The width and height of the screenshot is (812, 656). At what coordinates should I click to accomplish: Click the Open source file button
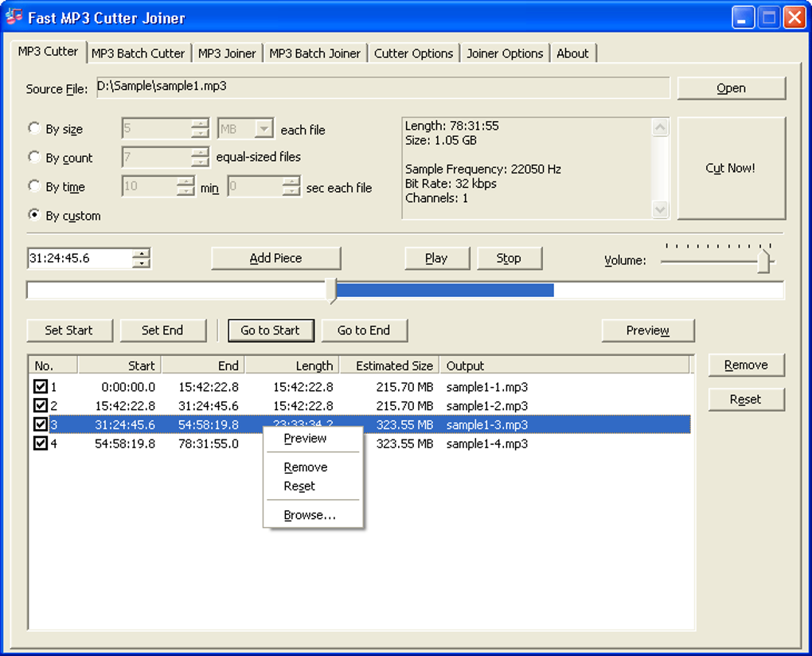[732, 88]
